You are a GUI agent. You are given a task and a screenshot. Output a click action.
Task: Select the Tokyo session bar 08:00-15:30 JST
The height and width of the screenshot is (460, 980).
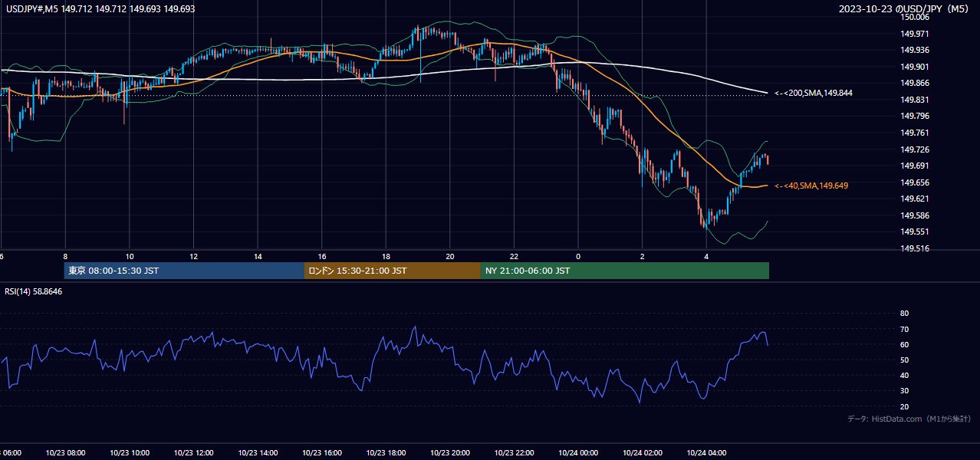click(x=184, y=271)
